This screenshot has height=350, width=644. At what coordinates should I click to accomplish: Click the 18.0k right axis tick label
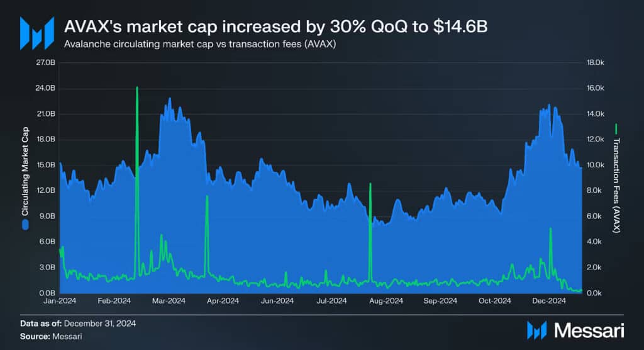(x=596, y=62)
